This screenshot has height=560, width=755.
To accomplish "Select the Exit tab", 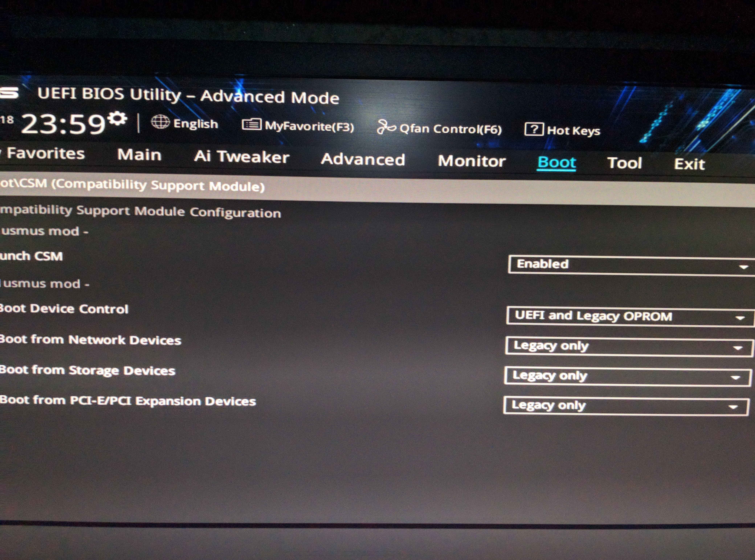I will (689, 164).
